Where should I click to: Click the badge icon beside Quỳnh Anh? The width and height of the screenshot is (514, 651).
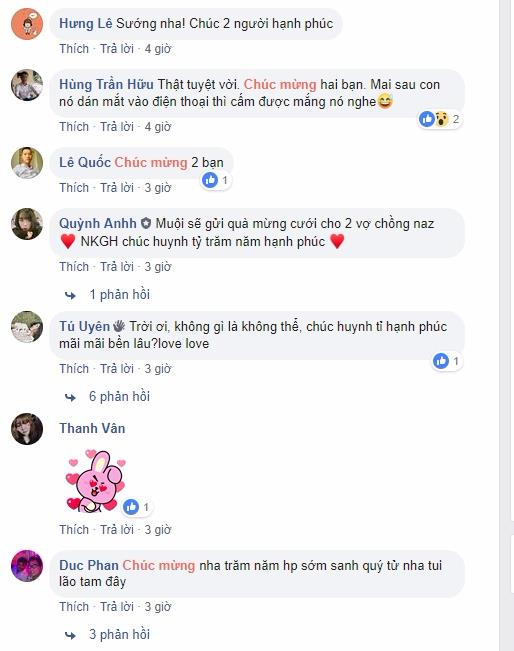[146, 223]
